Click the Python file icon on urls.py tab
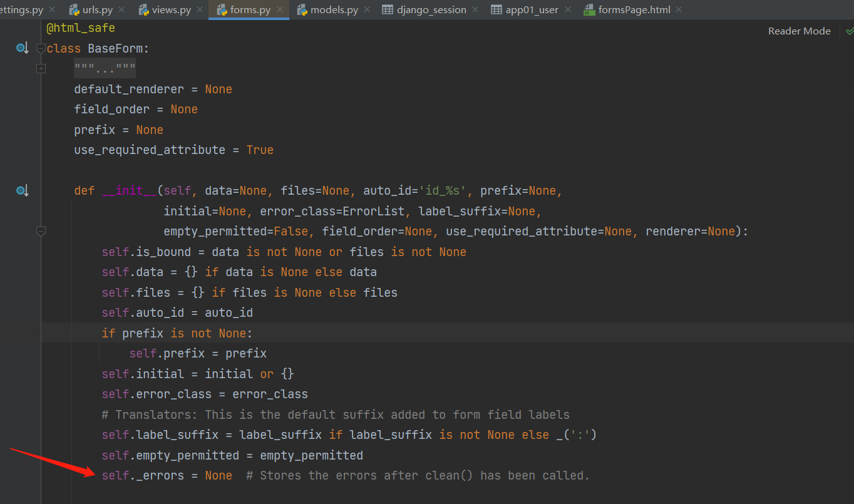 click(75, 9)
